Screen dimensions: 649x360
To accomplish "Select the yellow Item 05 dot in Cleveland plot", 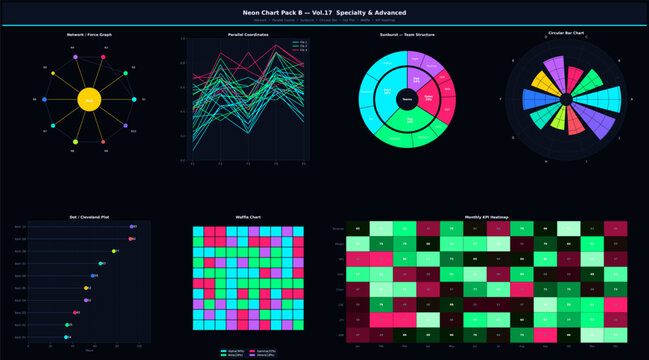I will pyautogui.click(x=86, y=288).
